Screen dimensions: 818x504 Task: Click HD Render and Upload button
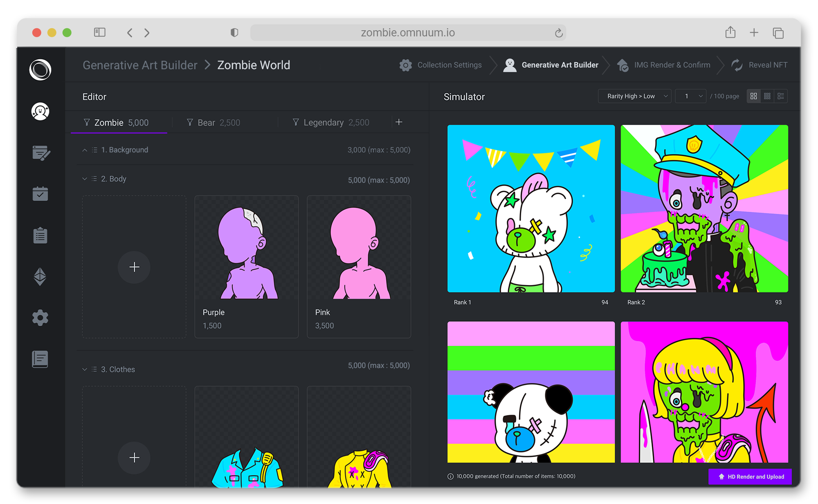(750, 477)
